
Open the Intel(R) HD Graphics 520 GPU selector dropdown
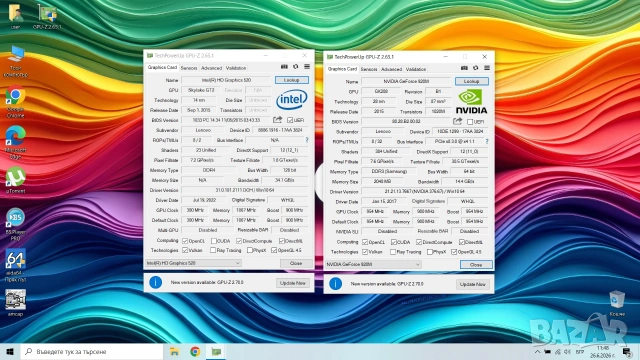pos(193,263)
